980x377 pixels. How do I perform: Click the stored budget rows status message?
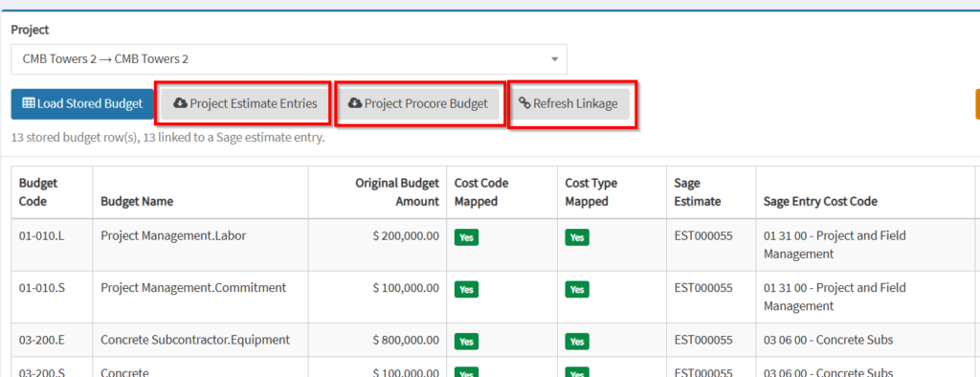[x=168, y=138]
